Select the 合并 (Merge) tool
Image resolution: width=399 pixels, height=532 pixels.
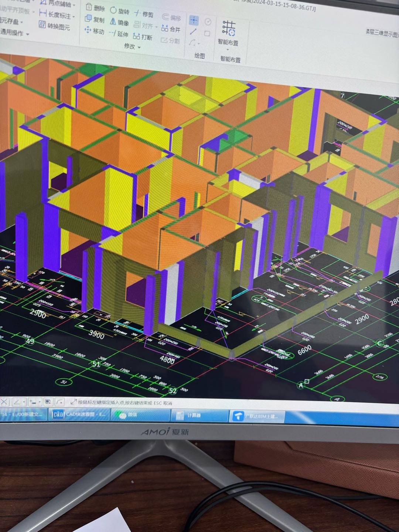tap(171, 28)
